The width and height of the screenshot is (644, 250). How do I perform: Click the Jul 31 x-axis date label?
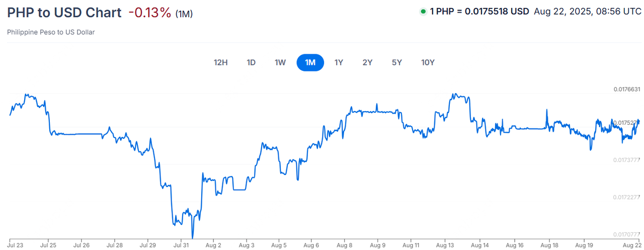click(x=181, y=246)
